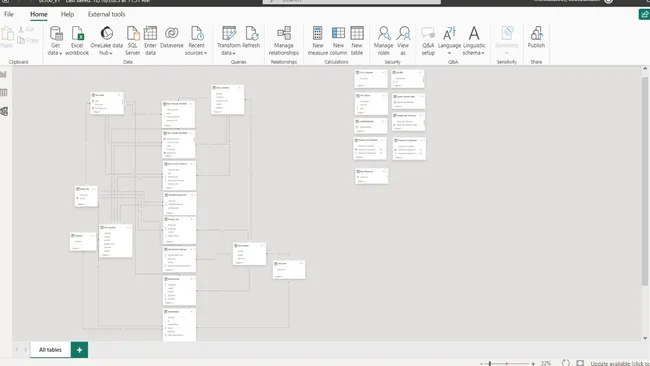Click the scroll up arrow on canvas

click(645, 69)
